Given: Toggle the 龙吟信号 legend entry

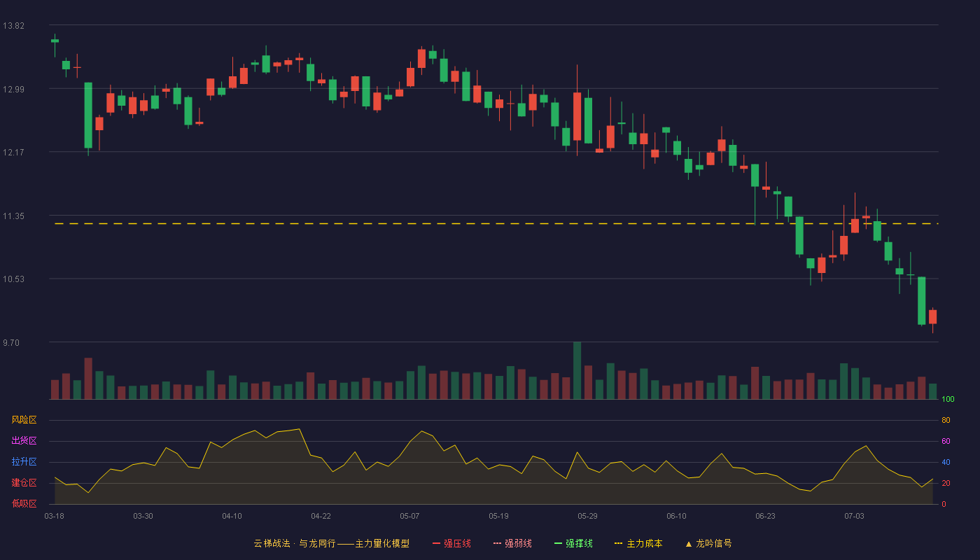Looking at the screenshot, I should click(x=708, y=543).
